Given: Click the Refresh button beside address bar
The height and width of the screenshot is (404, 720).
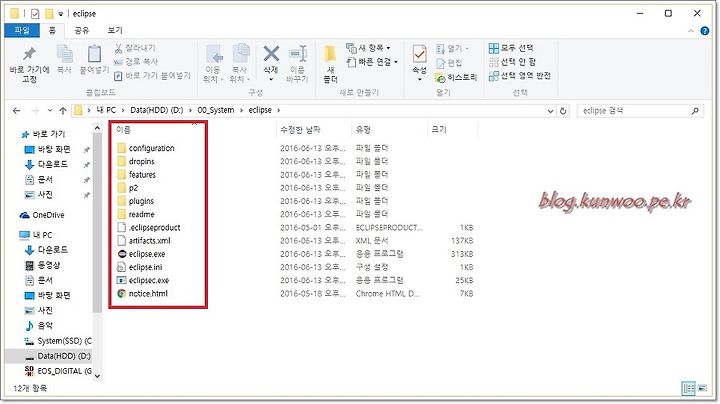Looking at the screenshot, I should [x=563, y=111].
